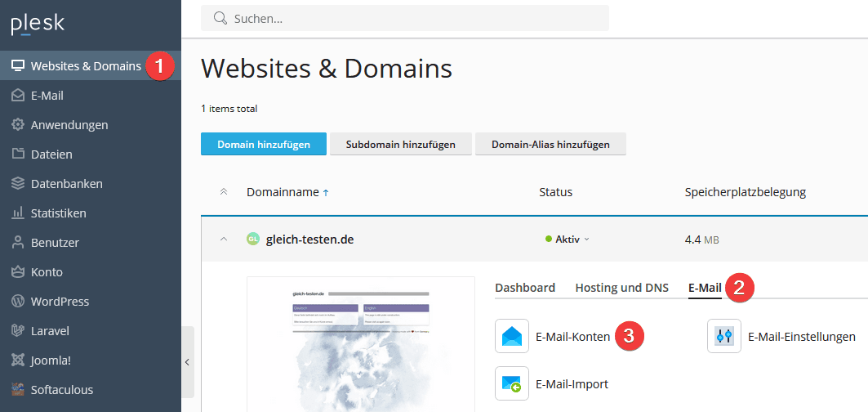The width and height of the screenshot is (868, 412).
Task: Open the Aktiv status dropdown
Action: point(568,240)
